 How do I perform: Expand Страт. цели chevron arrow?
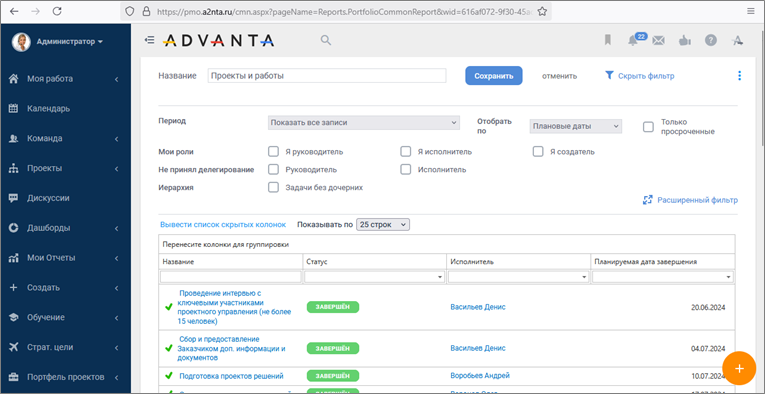pyautogui.click(x=117, y=348)
